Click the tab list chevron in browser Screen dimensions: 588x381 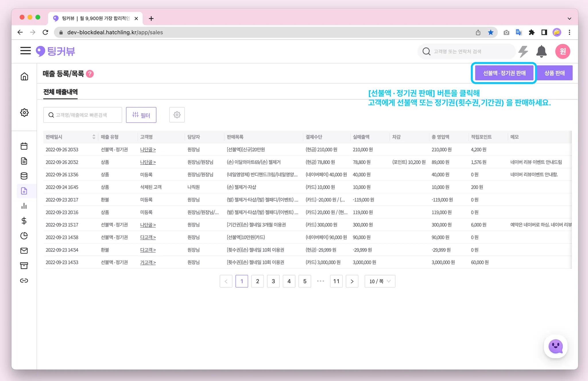click(569, 19)
